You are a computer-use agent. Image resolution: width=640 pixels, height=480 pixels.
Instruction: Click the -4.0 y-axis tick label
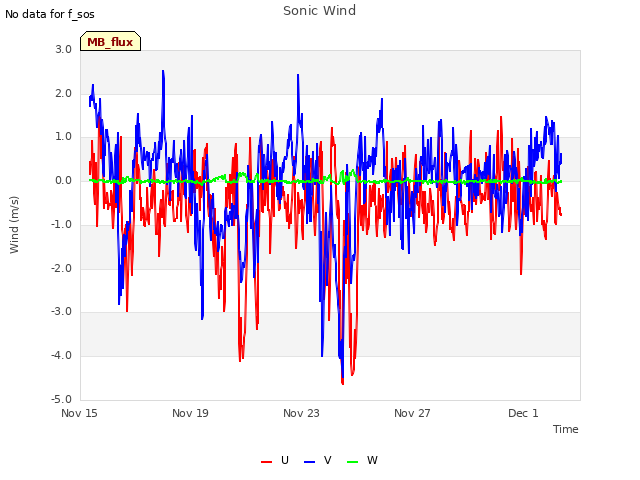click(x=61, y=355)
